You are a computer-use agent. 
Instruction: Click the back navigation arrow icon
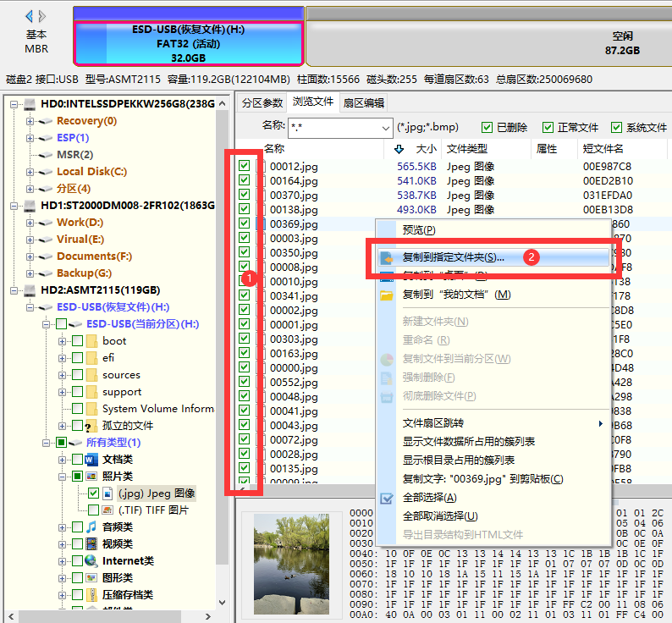pyautogui.click(x=30, y=16)
